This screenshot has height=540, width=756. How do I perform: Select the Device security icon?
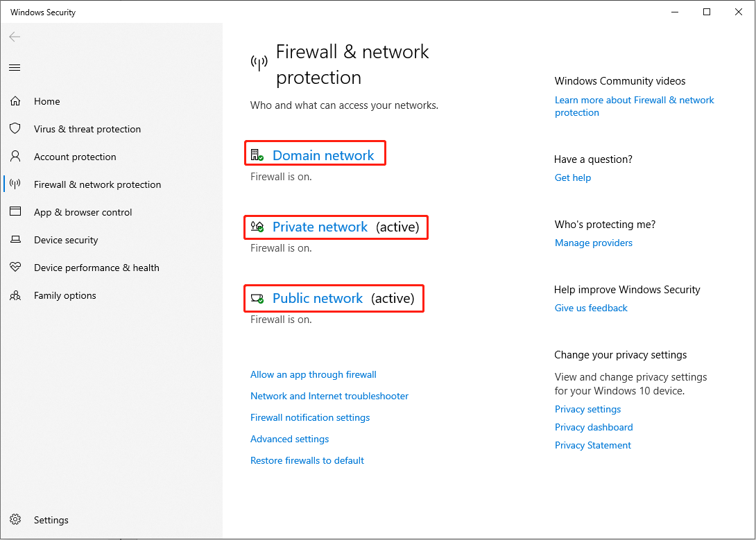click(x=15, y=240)
